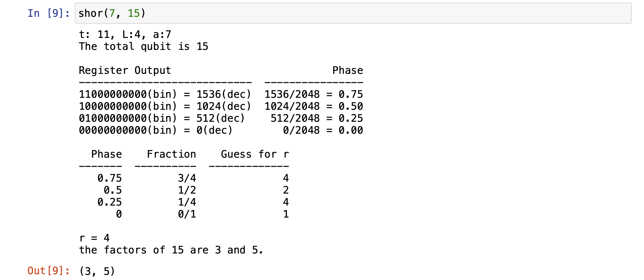Screen dimensions: 644x280
Task: Click the Out[9]: prompt label
Action: pos(49,271)
